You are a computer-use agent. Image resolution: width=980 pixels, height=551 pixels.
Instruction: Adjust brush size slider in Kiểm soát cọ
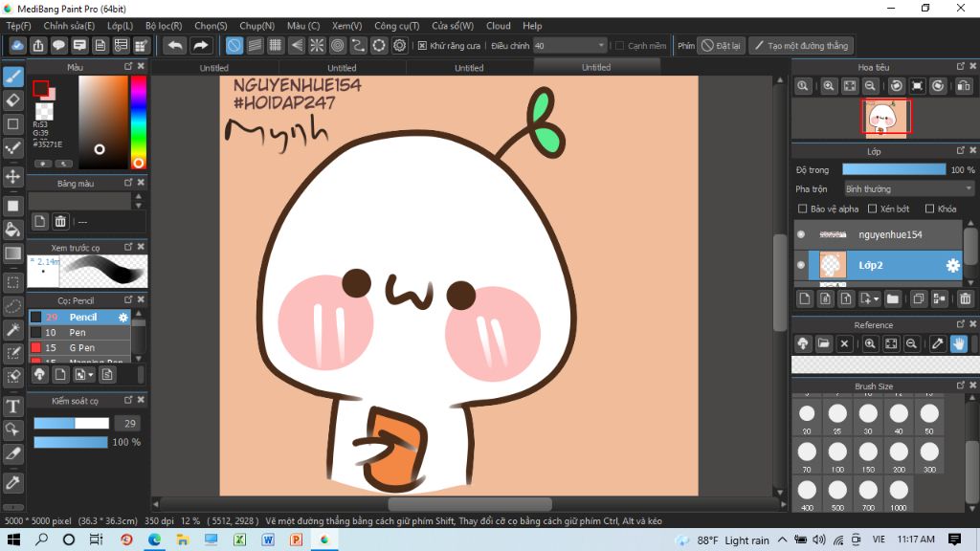(71, 423)
